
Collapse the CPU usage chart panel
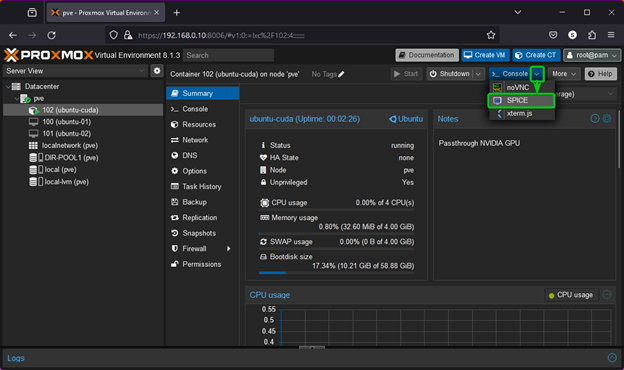click(606, 295)
